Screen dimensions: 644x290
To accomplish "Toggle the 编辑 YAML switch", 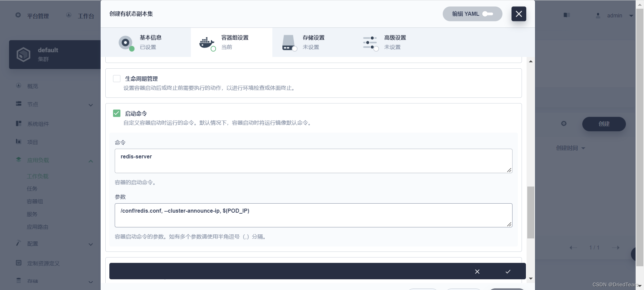I will coord(472,14).
